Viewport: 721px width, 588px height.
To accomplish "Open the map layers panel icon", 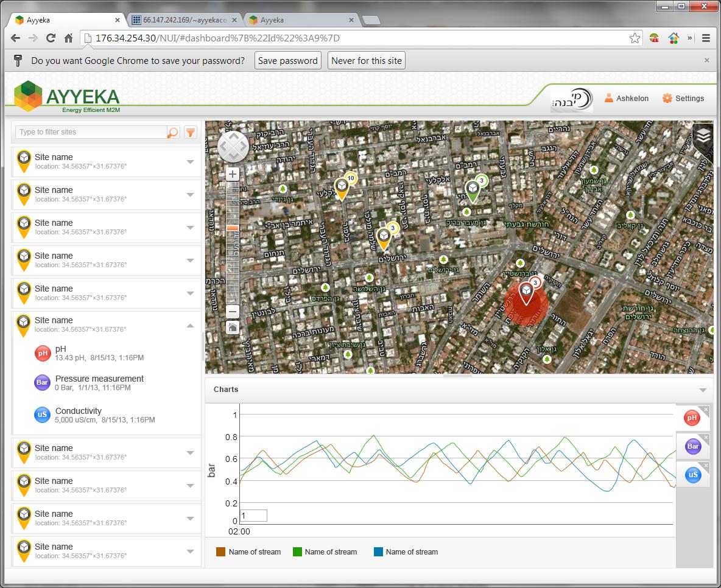I will [703, 136].
